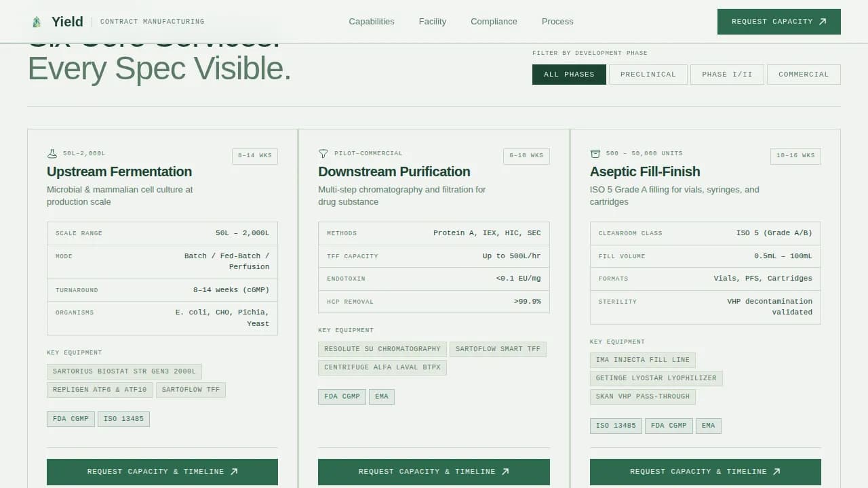Screen dimensions: 868x488
Task: Select the COMMERCIAL phase filter
Action: pyautogui.click(x=804, y=75)
